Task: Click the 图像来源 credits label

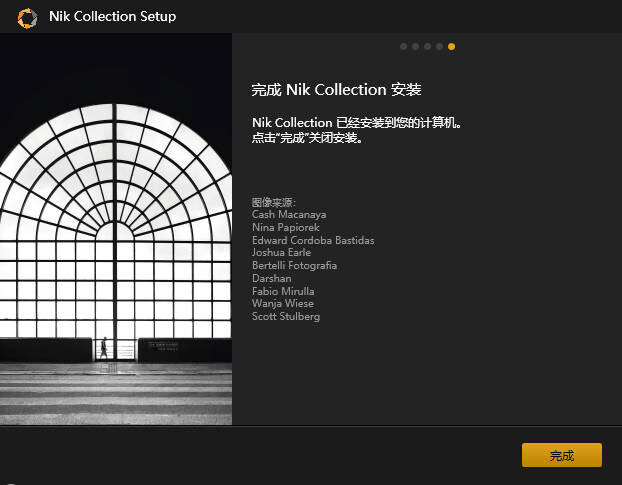Action: point(274,202)
